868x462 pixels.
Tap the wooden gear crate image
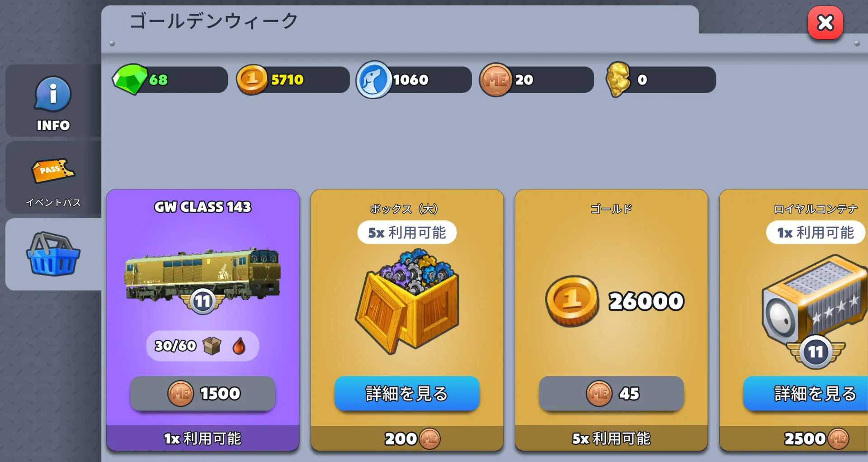coord(407,301)
